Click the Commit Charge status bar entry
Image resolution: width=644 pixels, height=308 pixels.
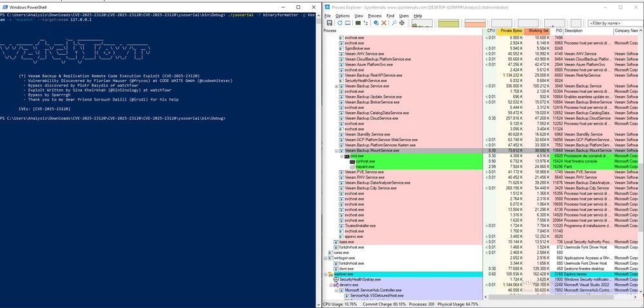[384, 304]
